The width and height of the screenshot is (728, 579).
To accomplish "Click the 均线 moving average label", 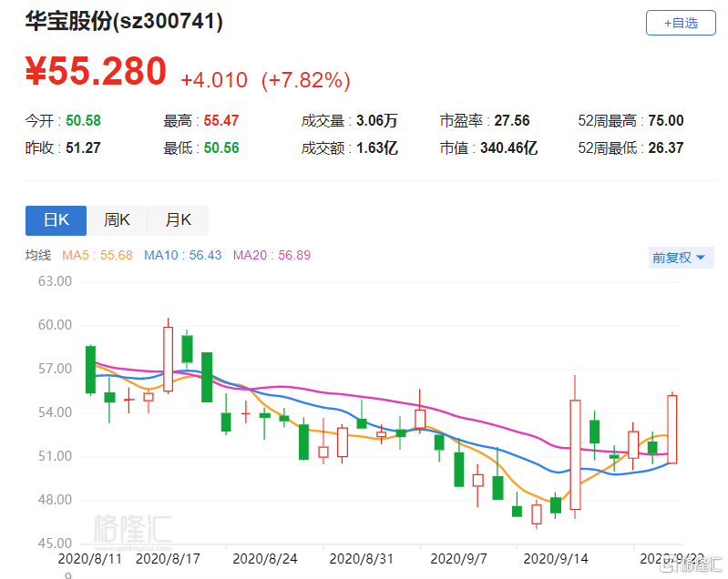I will (x=38, y=255).
